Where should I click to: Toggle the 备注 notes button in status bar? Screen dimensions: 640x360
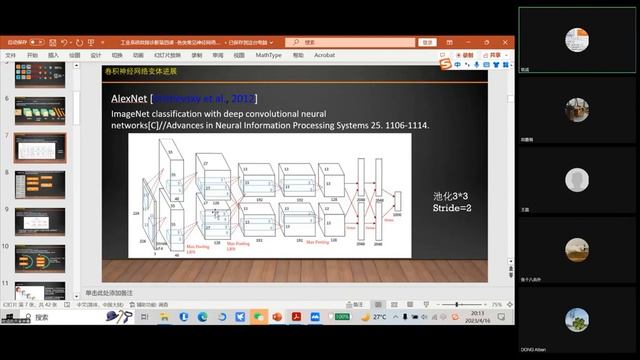click(354, 304)
